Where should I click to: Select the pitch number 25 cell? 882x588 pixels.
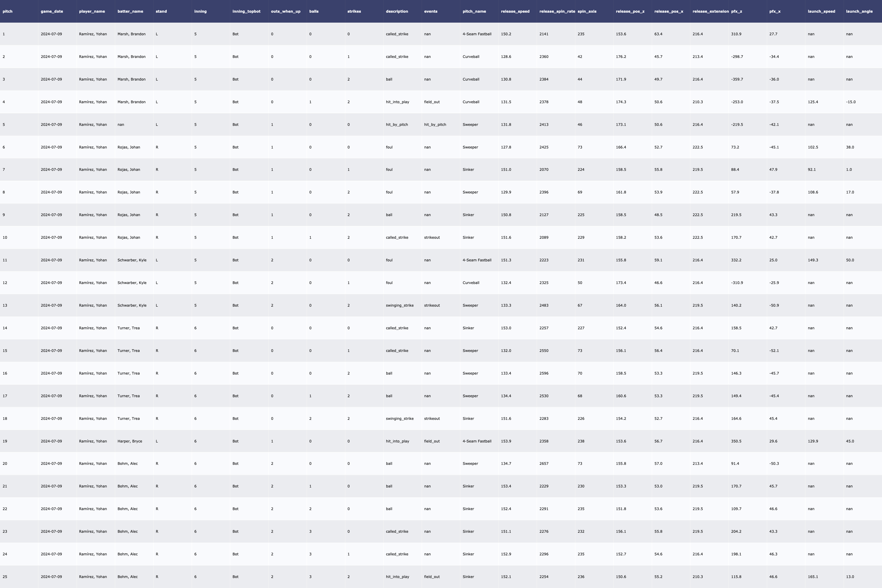coord(5,577)
